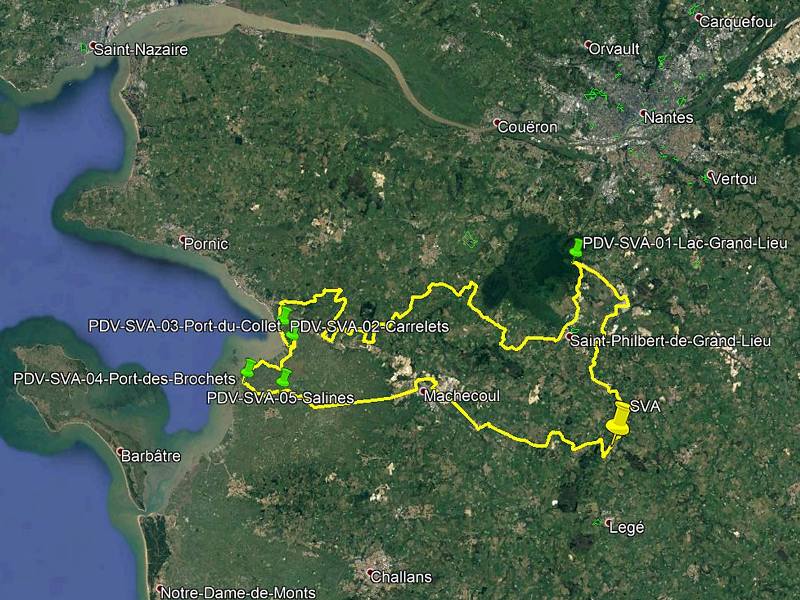Select the Machecoul place marker dot
Image resolution: width=800 pixels, height=600 pixels.
[x=423, y=391]
